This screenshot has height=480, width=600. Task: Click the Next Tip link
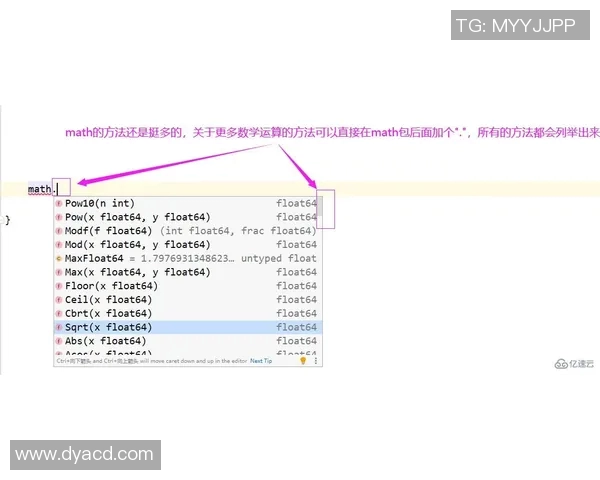tap(261, 361)
